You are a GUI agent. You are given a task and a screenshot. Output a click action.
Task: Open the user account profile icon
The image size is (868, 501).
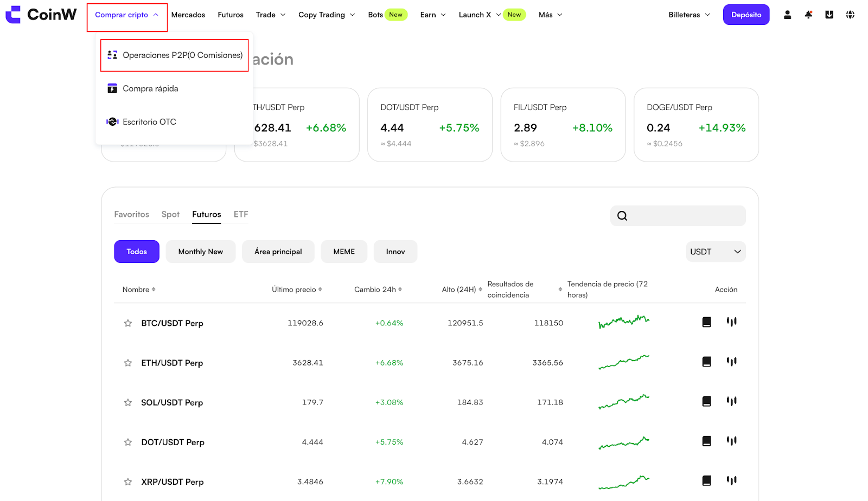[x=787, y=15]
